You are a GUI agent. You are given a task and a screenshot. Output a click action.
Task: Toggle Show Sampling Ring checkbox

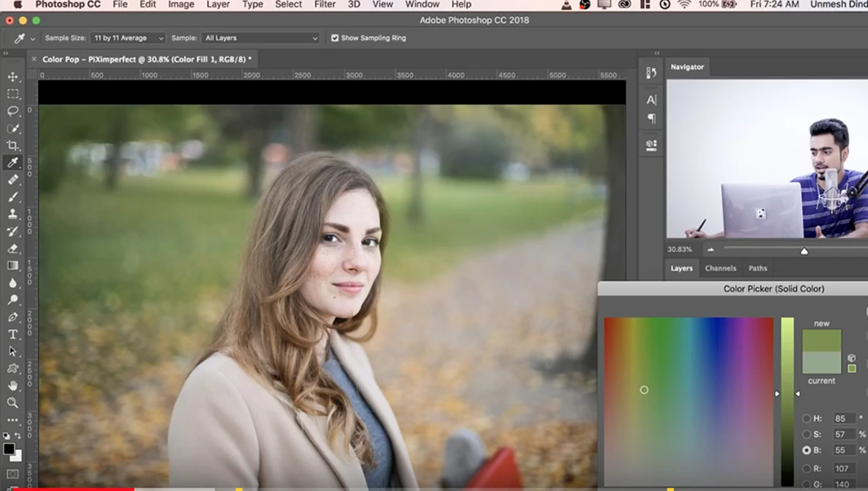coord(335,37)
